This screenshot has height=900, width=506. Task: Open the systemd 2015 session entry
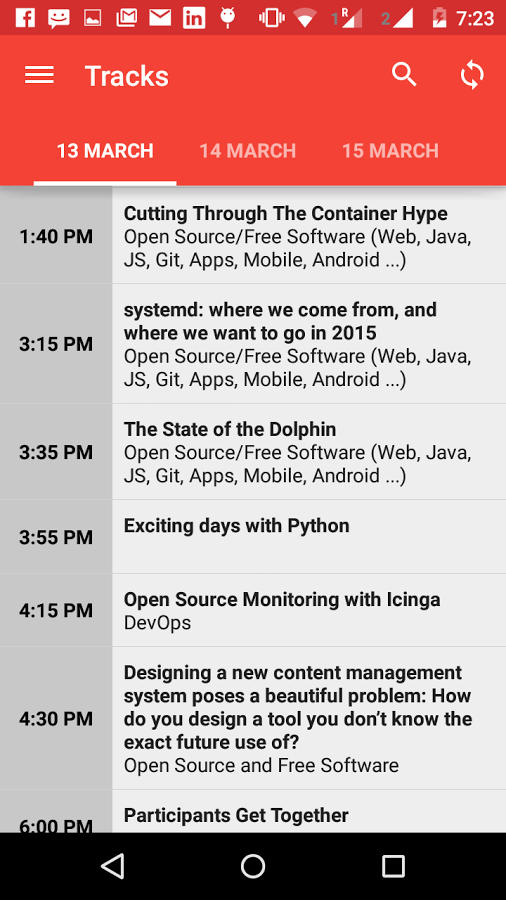click(x=309, y=344)
